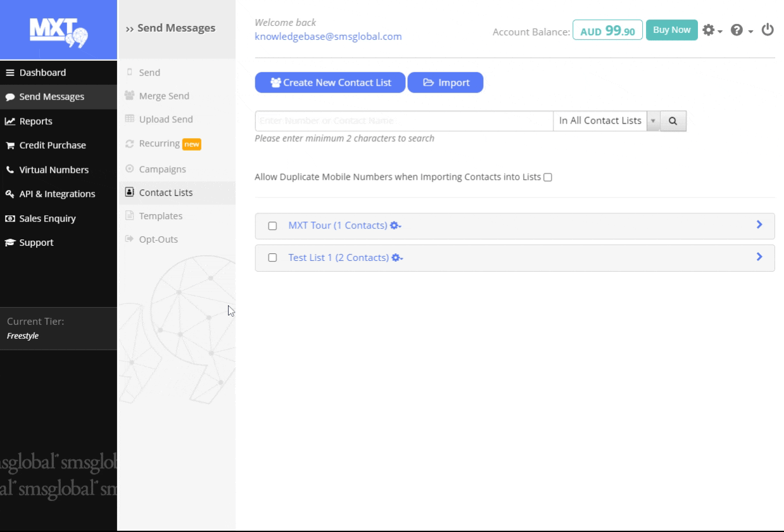Click the MXT logo in the header
This screenshot has height=532, width=784.
(58, 30)
